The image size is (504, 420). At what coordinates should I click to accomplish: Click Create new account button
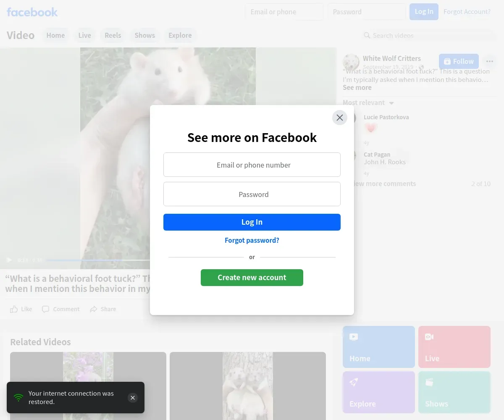pyautogui.click(x=252, y=278)
